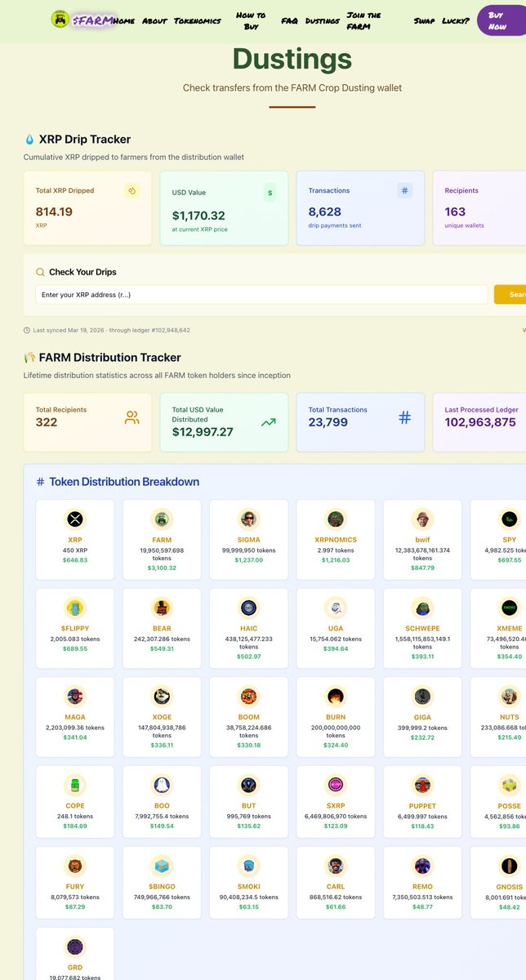Click the 163 recipients value

(x=455, y=212)
